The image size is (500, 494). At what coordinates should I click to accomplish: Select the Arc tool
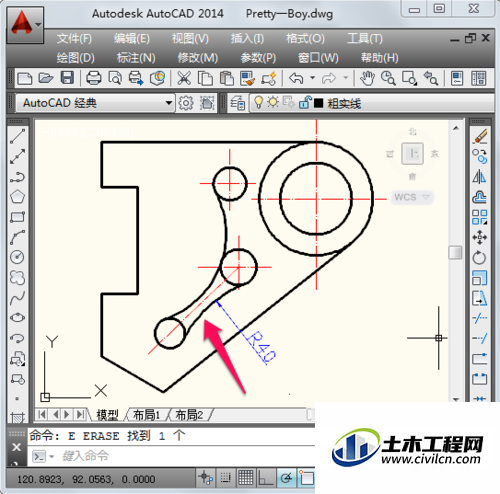click(x=17, y=237)
